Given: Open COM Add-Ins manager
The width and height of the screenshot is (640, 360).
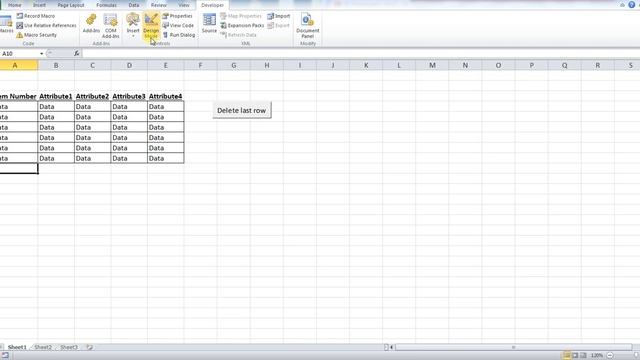Looking at the screenshot, I should 111,26.
